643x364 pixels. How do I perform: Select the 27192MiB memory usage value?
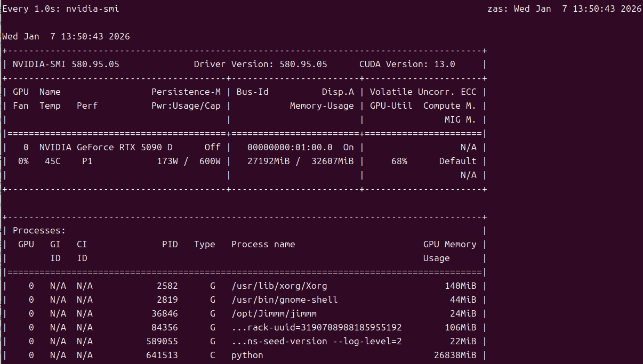pyautogui.click(x=269, y=161)
